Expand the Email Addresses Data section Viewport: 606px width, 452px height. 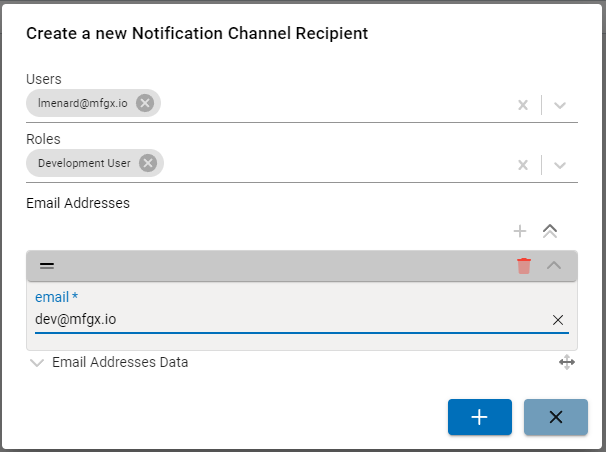coord(38,363)
